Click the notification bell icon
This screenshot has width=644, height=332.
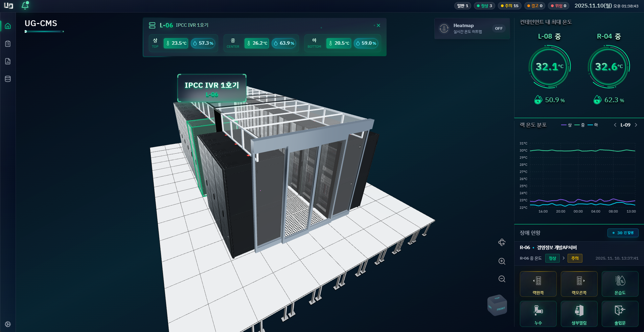click(25, 6)
